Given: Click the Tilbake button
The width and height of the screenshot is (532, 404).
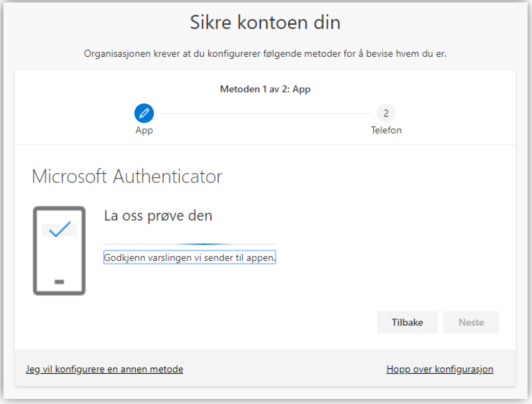Looking at the screenshot, I should click(x=407, y=322).
